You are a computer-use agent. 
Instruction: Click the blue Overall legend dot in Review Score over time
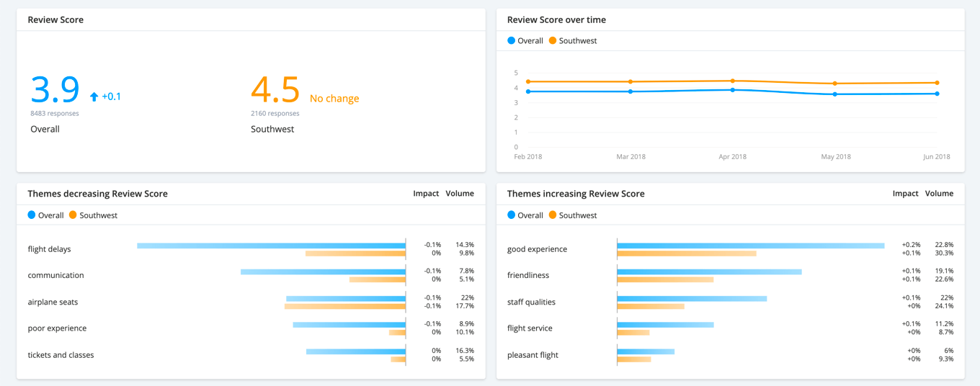[512, 41]
